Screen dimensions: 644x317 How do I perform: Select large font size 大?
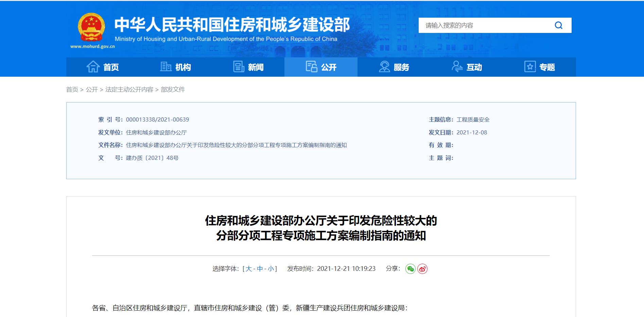click(249, 269)
